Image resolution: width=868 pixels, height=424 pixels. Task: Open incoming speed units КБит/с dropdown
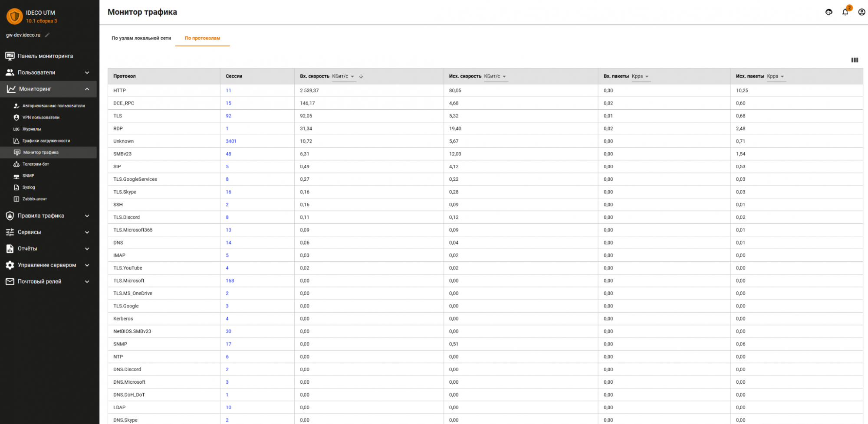tap(343, 76)
